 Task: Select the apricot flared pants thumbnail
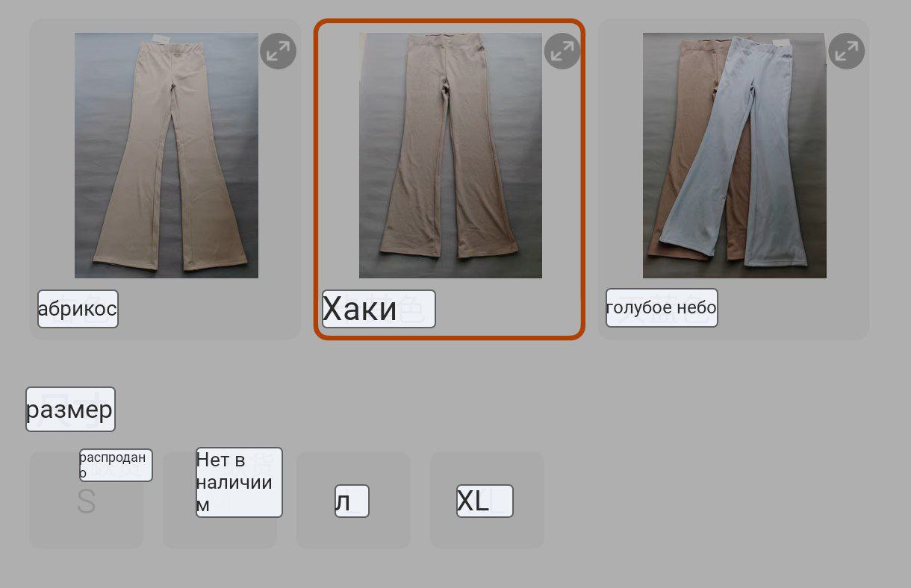click(167, 155)
